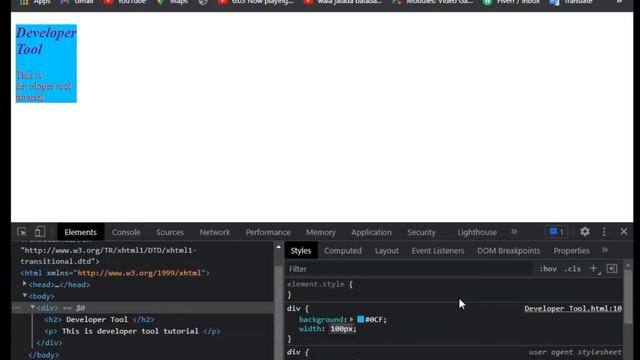Select the Computed pane tab
This screenshot has width=640, height=360.
[x=343, y=251]
